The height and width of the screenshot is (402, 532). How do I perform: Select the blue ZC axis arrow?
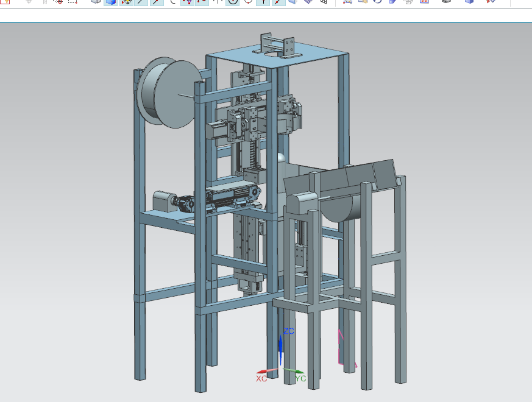pos(280,350)
